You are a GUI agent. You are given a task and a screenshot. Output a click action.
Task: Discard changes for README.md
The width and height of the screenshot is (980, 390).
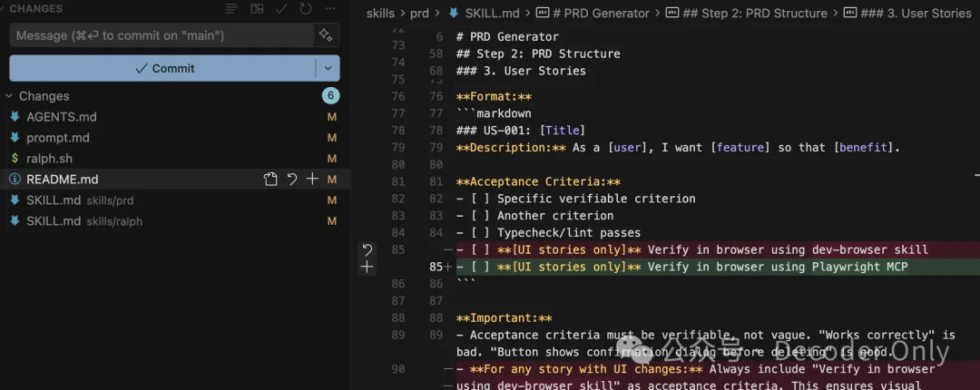291,180
